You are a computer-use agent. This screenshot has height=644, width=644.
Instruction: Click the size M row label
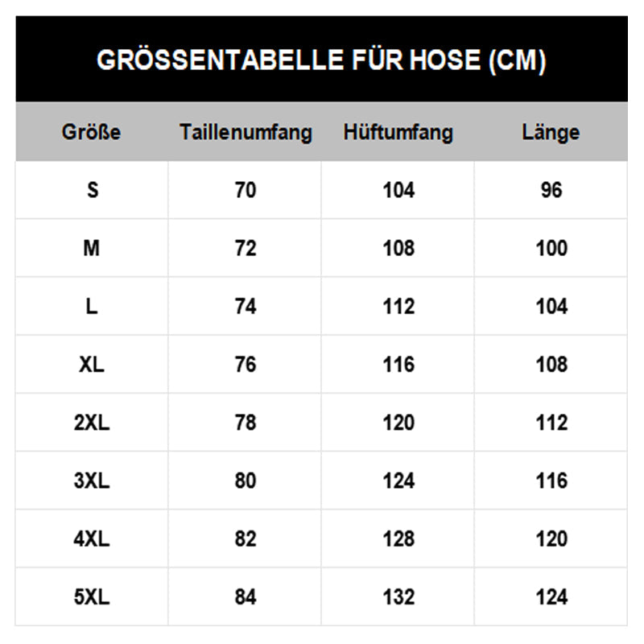tap(92, 248)
